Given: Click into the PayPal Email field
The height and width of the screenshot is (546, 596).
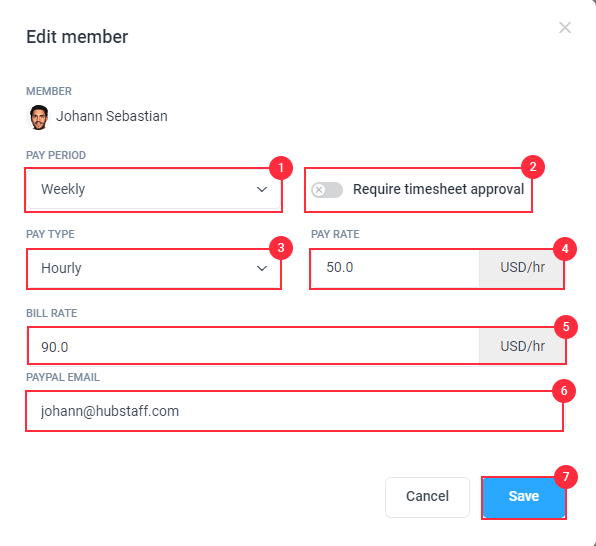Looking at the screenshot, I should tap(295, 411).
